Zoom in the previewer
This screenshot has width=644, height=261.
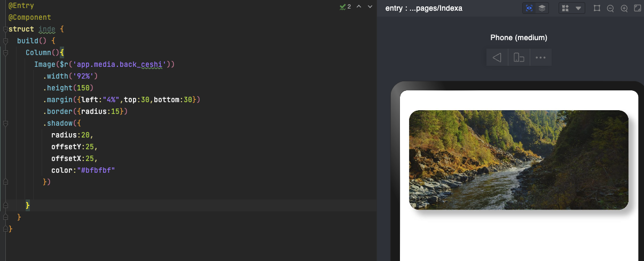coord(624,8)
